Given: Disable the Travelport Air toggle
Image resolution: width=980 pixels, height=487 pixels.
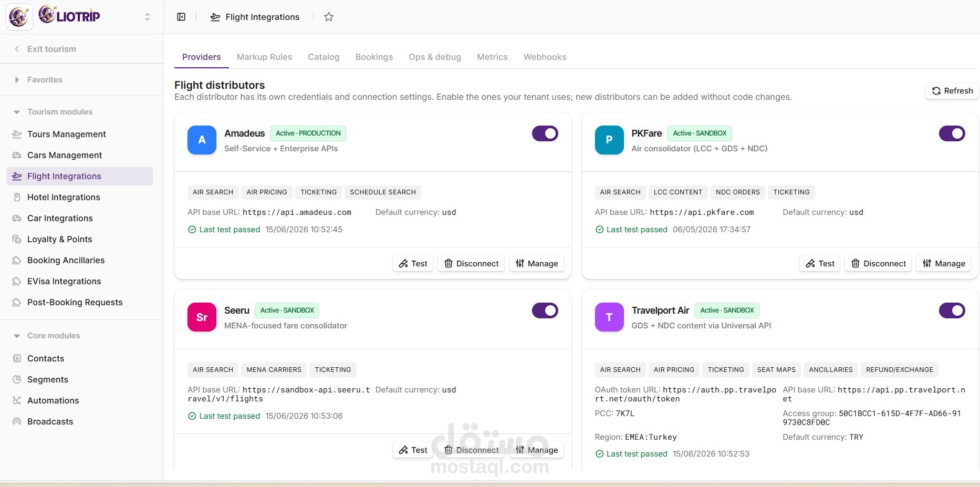Looking at the screenshot, I should coord(952,310).
